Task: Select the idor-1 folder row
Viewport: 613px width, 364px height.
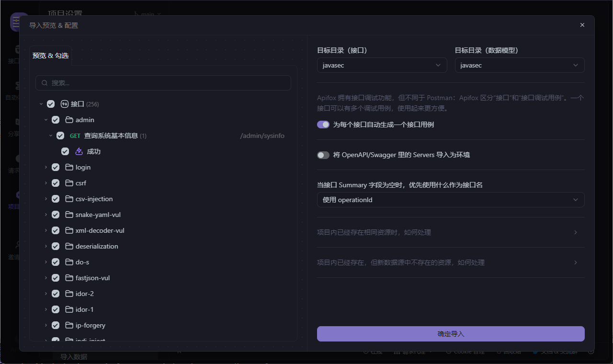Action: point(163,309)
